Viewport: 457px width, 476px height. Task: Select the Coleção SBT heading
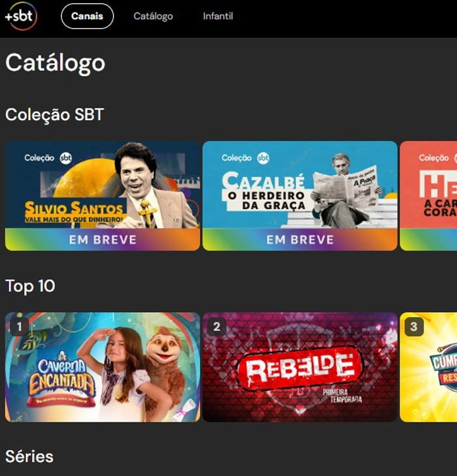[55, 115]
